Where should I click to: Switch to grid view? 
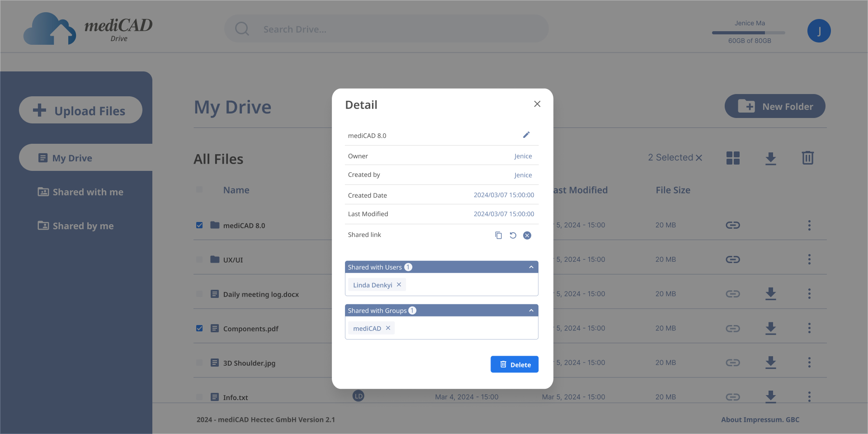coord(733,158)
